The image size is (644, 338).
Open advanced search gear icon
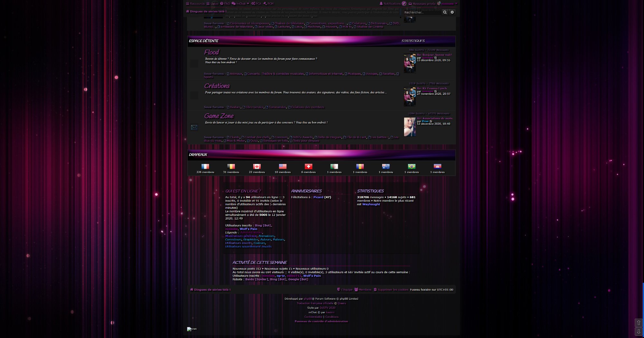(452, 12)
